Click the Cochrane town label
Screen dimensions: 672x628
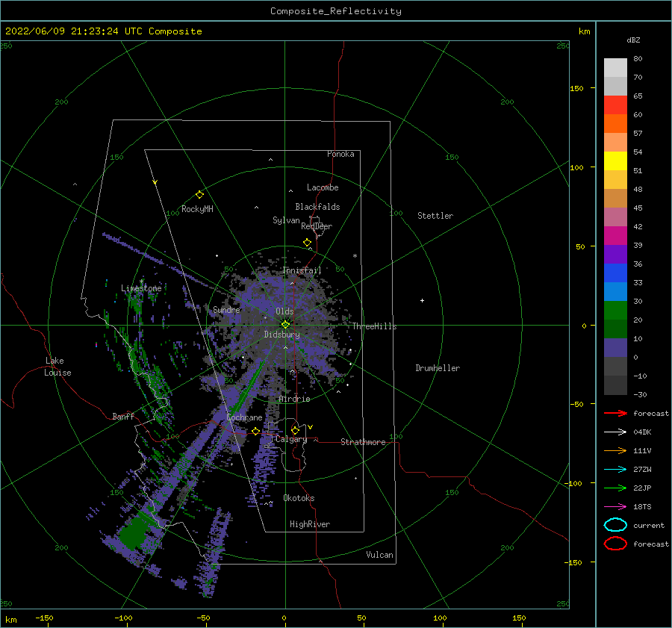pyautogui.click(x=244, y=417)
